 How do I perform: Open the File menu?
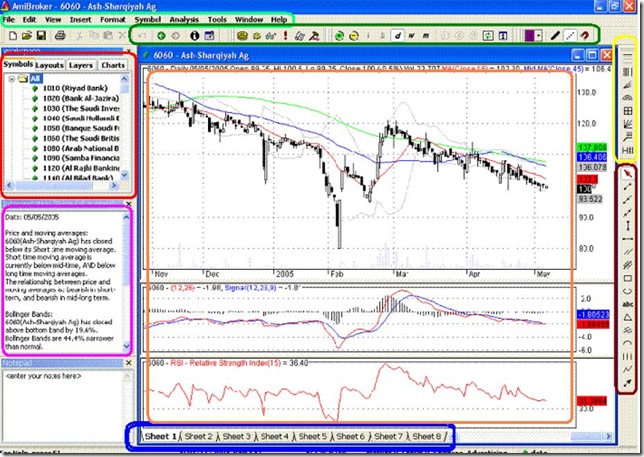[9, 19]
